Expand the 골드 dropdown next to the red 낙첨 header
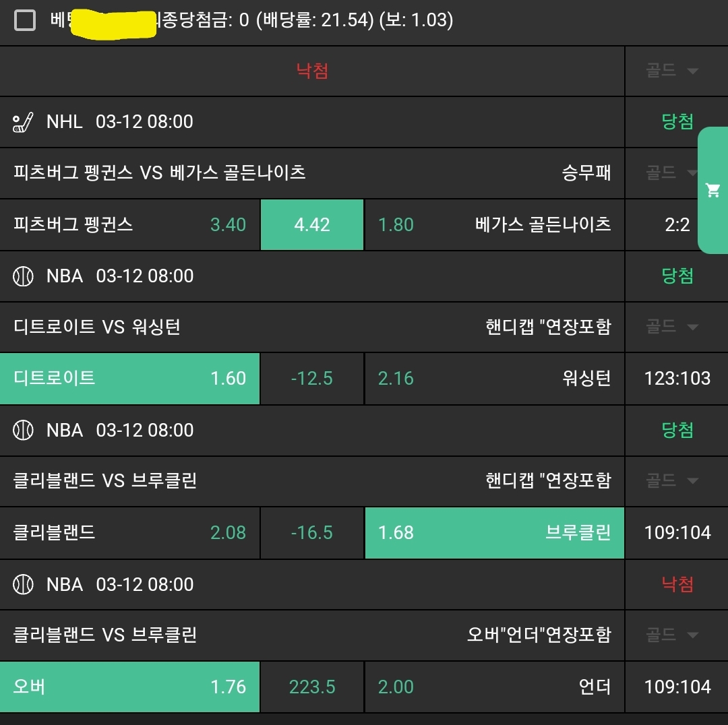Viewport: 728px width, 725px height. 672,71
